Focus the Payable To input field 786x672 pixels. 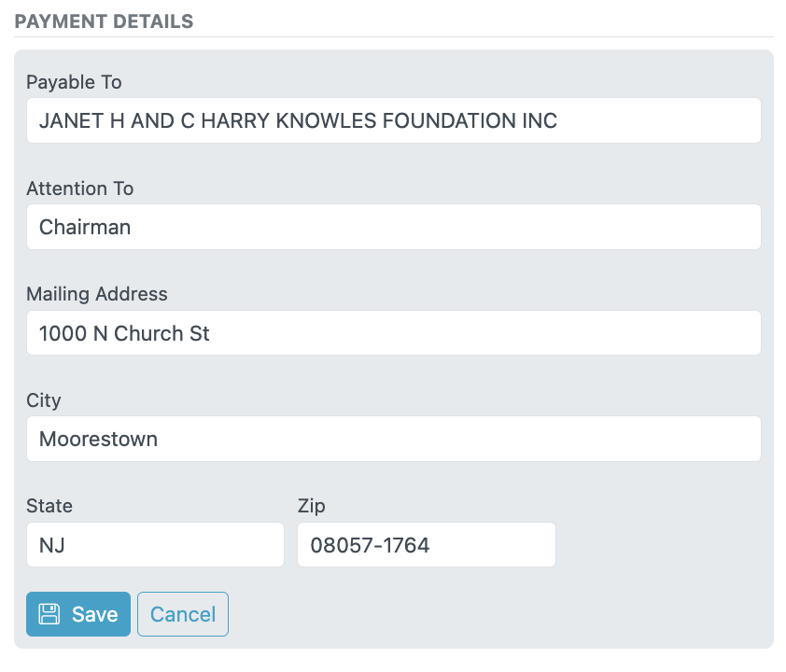click(394, 120)
